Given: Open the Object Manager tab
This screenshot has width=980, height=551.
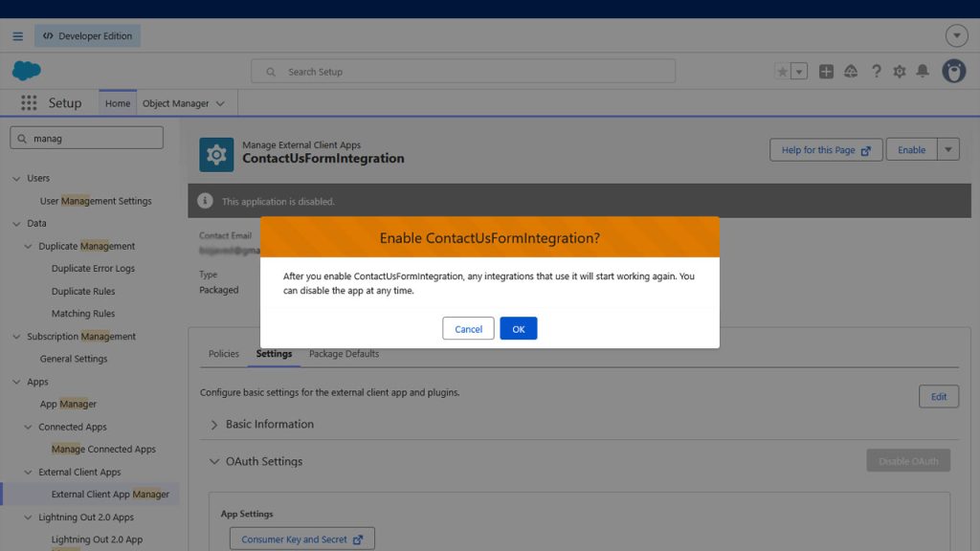Looking at the screenshot, I should (x=176, y=103).
